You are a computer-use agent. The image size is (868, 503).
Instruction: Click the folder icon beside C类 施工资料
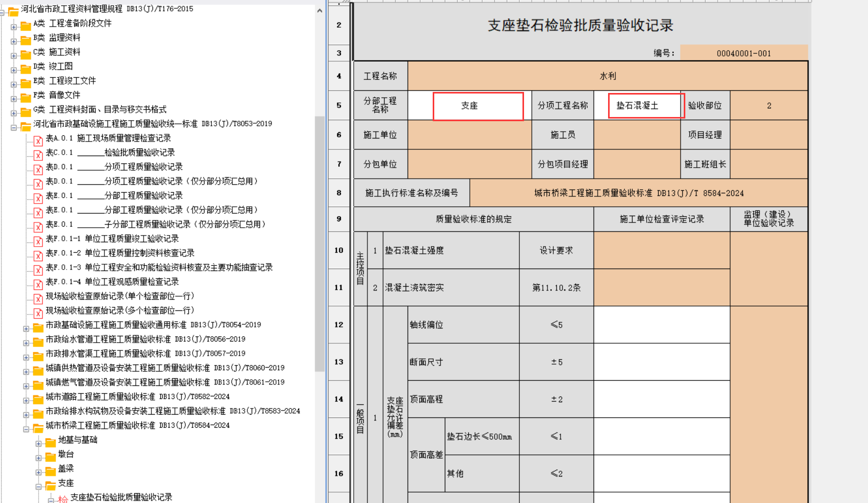[26, 54]
